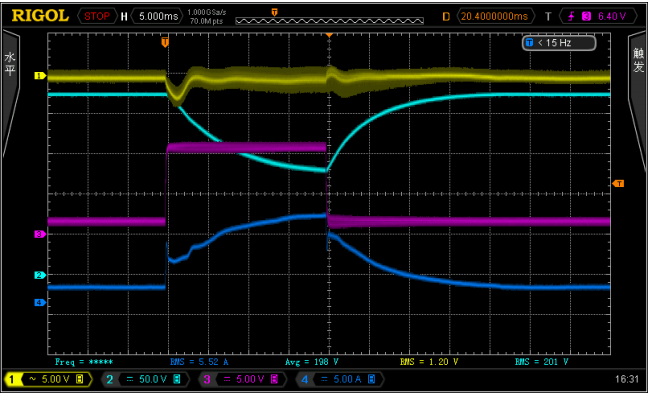The width and height of the screenshot is (648, 394).
Task: Click the yellow channel 1 ground marker
Action: click(39, 76)
